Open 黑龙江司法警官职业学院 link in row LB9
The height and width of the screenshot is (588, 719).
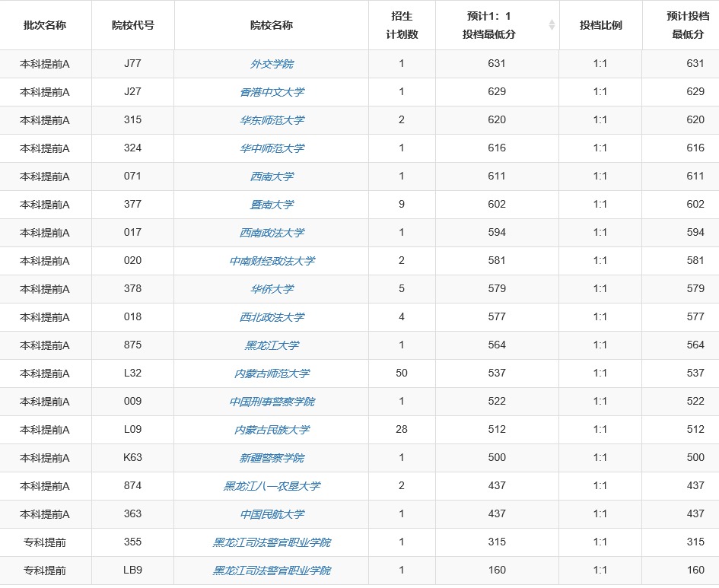tap(272, 571)
